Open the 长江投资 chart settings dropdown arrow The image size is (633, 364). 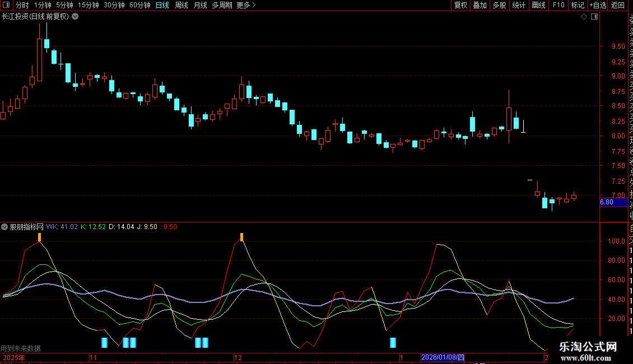(x=75, y=17)
